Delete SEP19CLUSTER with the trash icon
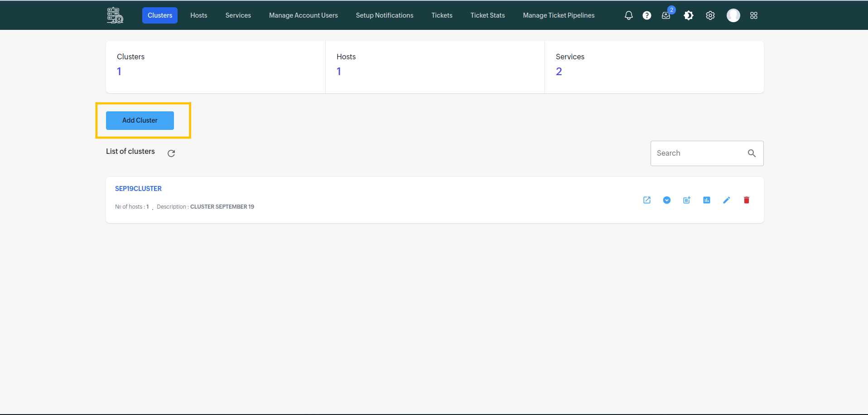Viewport: 868px width, 415px height. pos(747,200)
